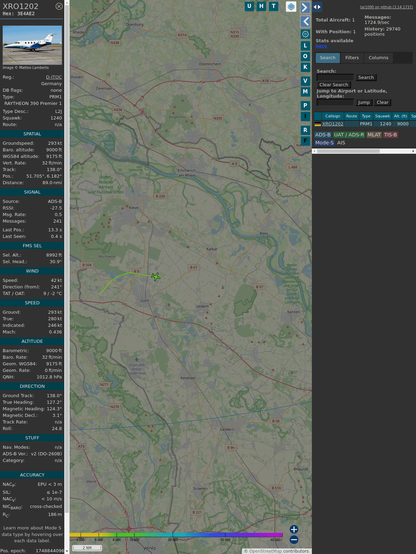This screenshot has width=416, height=554.
Task: Switch to the Filters tab
Action: [352, 58]
